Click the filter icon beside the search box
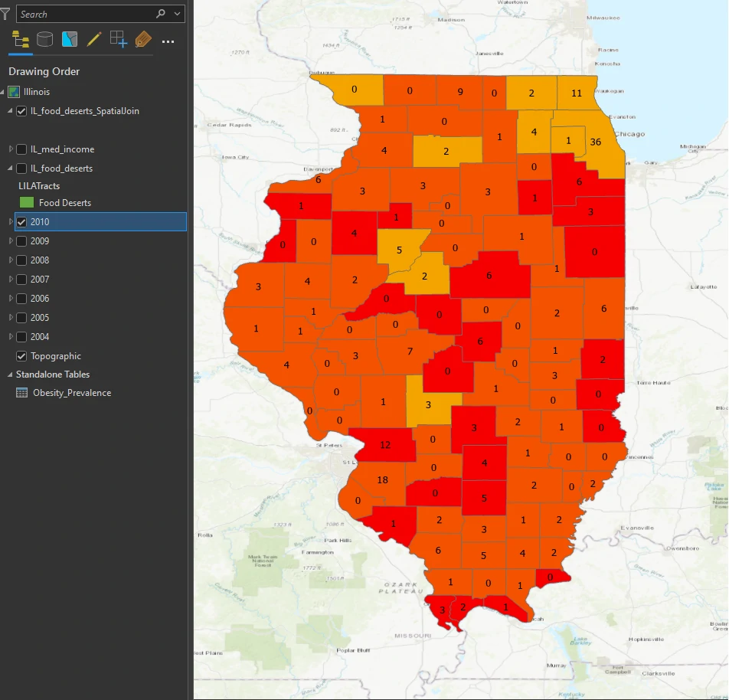This screenshot has height=700, width=729. tap(5, 14)
